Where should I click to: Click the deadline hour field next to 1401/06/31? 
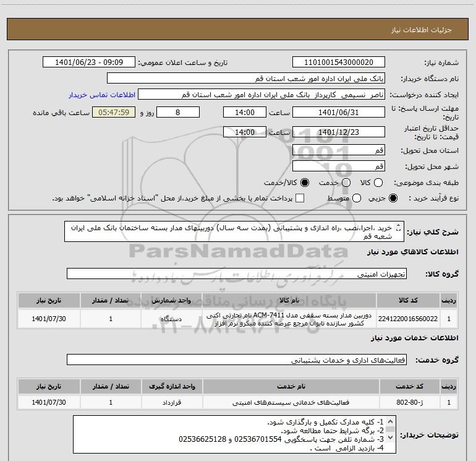(245, 112)
